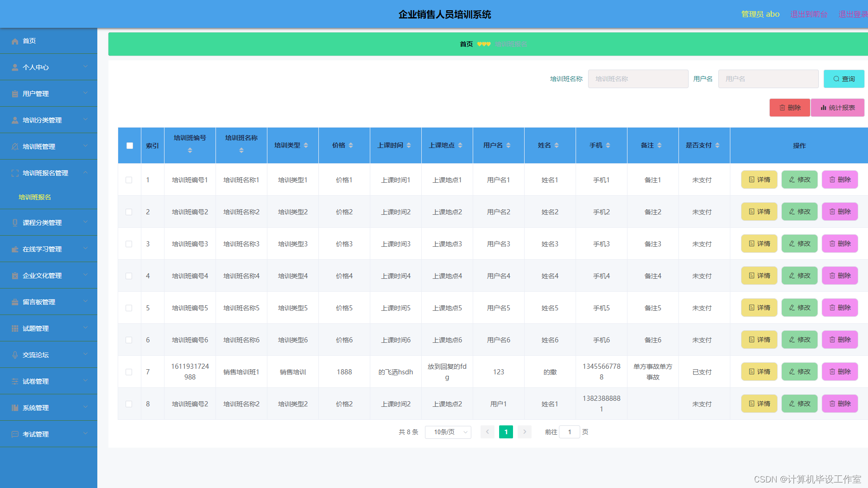
Task: Click the microphone icon beside 交流论坛
Action: (x=15, y=355)
